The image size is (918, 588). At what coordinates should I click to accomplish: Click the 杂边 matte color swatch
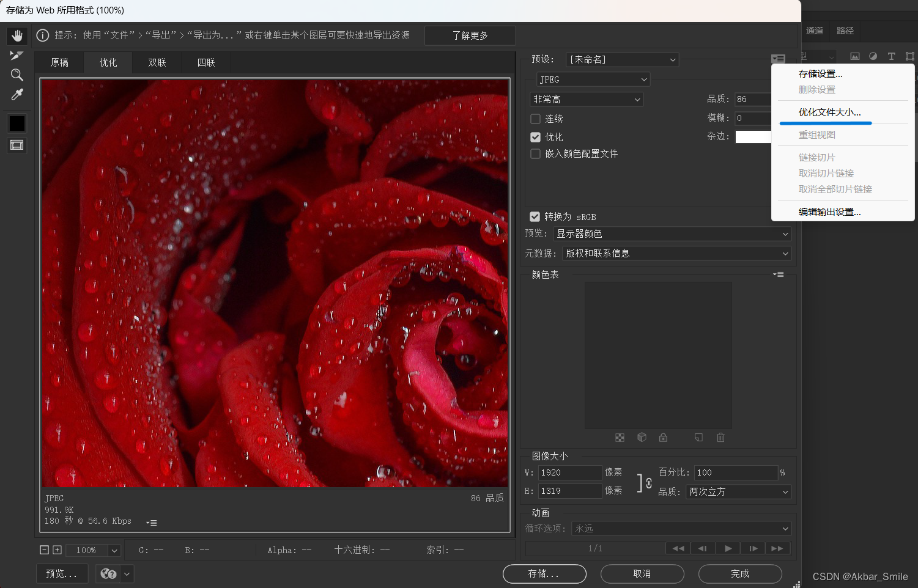click(x=753, y=137)
